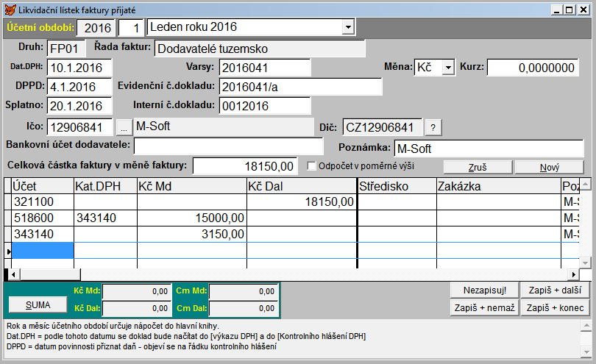596x364 pixels.
Task: Click the Kč Dal sum field
Action: click(136, 308)
